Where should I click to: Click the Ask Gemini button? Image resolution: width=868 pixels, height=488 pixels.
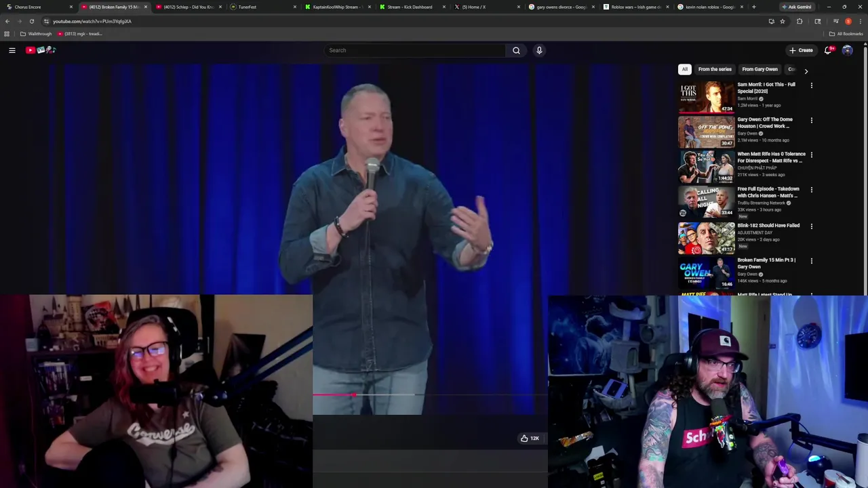coord(796,7)
